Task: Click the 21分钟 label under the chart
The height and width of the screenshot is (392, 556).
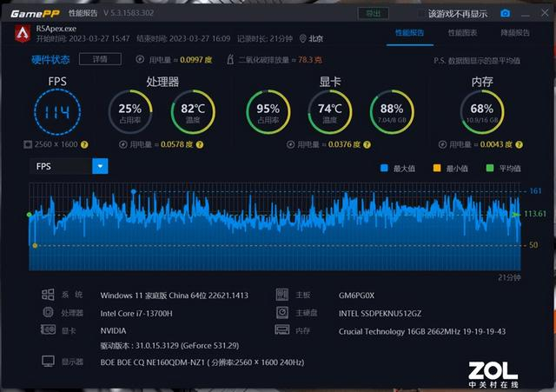Action: coord(509,277)
